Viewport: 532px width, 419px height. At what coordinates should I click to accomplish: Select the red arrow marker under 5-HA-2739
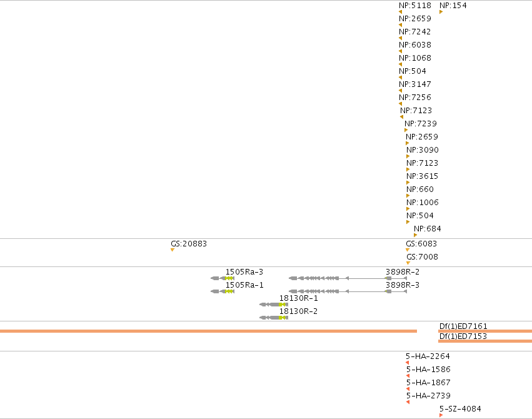[408, 402]
